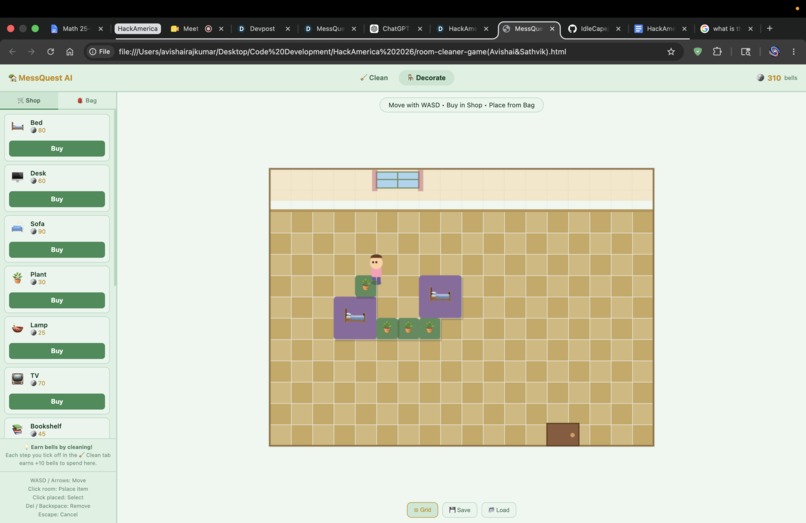Switch to the Bag tab
This screenshot has width=806, height=523.
[87, 100]
